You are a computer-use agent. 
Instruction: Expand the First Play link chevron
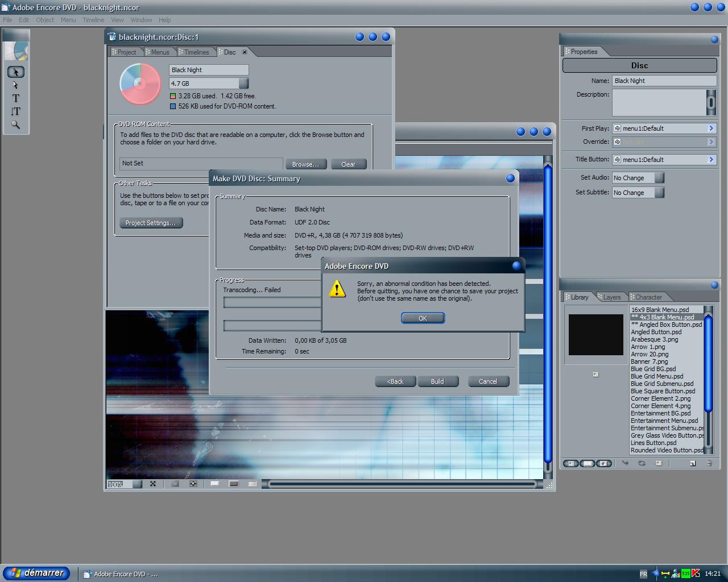(x=711, y=128)
